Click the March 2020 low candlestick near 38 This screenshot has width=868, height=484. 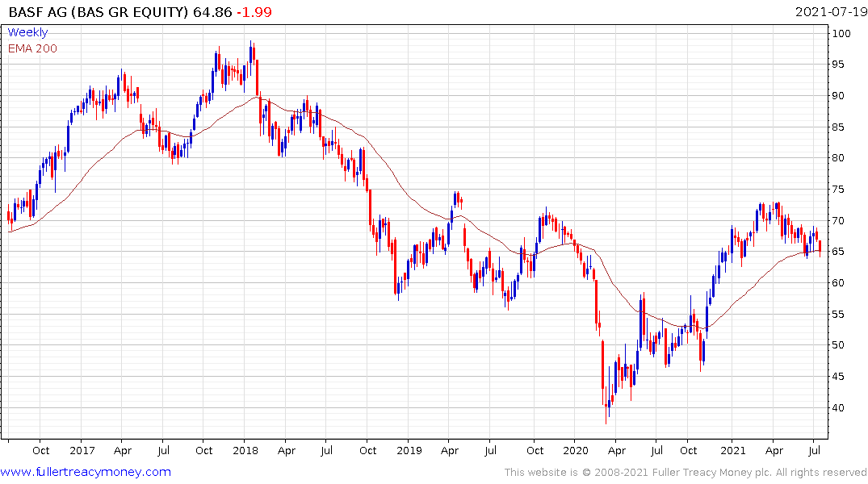(606, 407)
